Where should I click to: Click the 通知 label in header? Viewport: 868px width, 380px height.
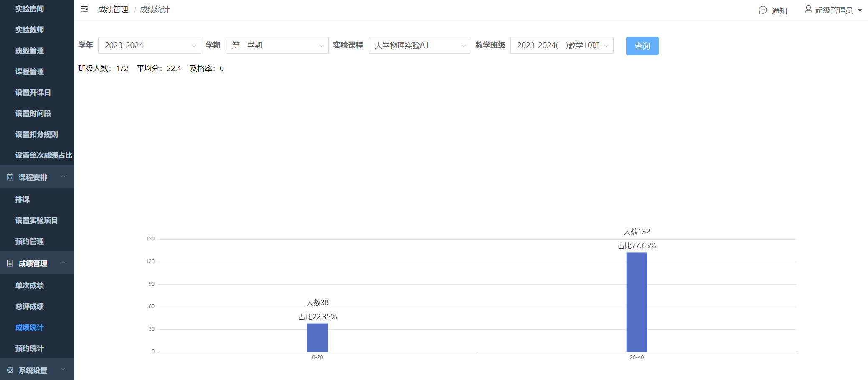(x=779, y=11)
